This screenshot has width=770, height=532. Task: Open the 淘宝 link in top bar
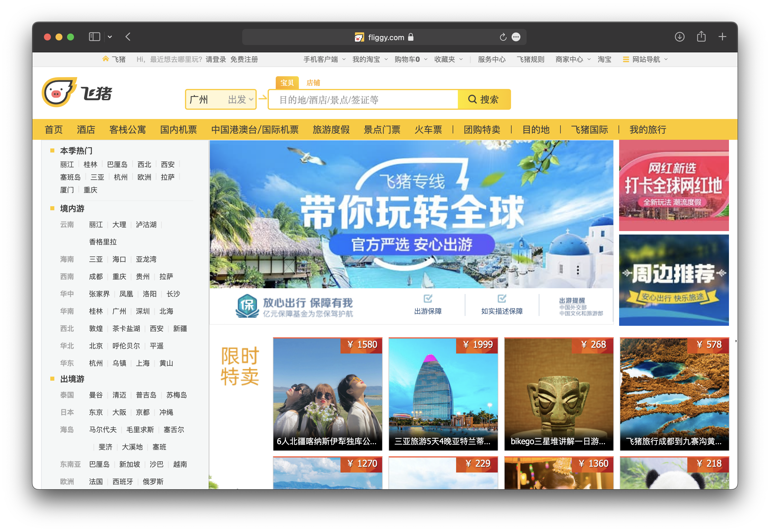[604, 59]
